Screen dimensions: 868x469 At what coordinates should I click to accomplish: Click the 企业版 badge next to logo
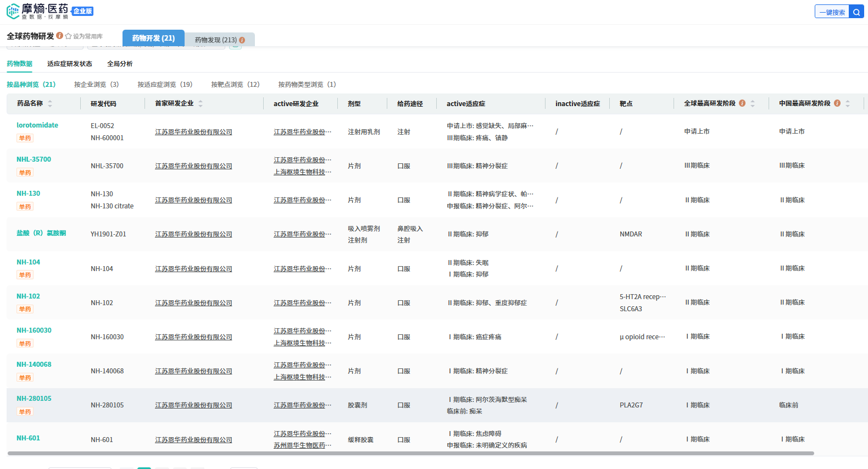tap(83, 11)
